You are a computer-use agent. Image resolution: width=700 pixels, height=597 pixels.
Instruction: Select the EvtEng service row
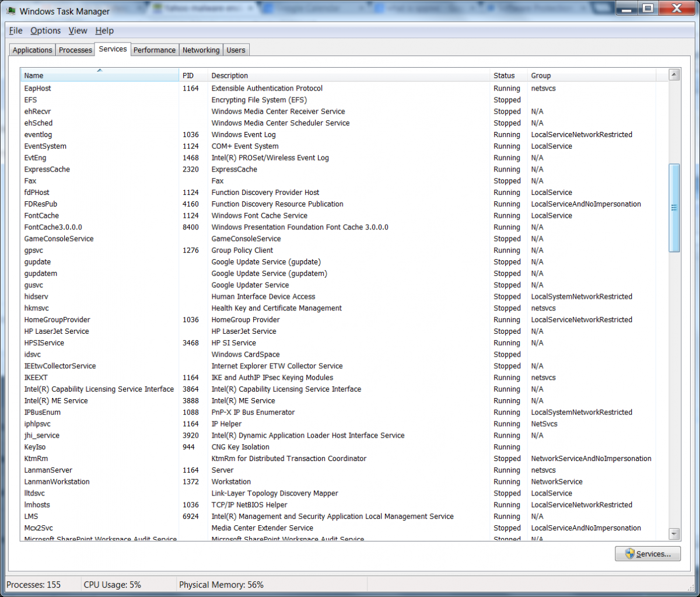click(x=344, y=158)
